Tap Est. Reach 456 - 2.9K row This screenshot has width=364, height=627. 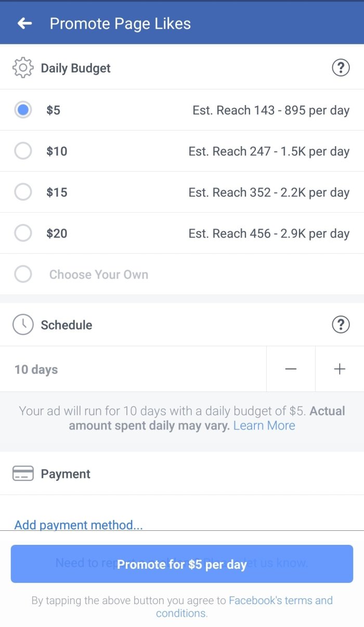point(269,233)
